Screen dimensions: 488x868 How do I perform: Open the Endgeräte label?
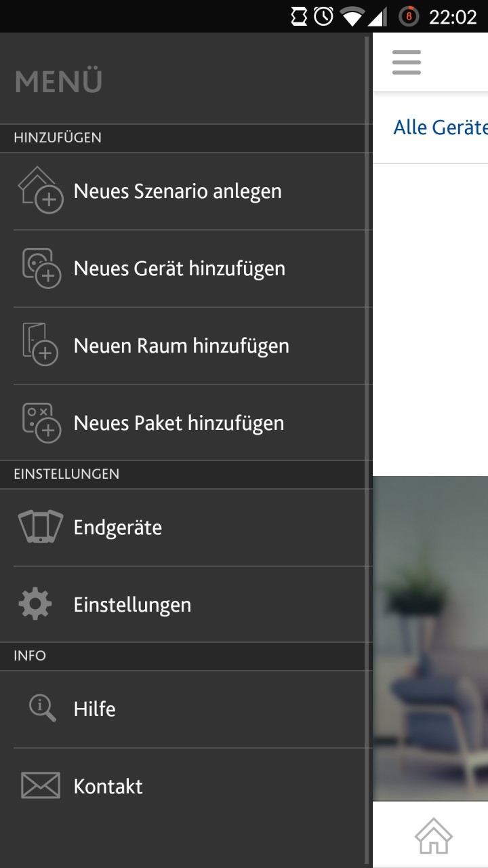coord(118,528)
